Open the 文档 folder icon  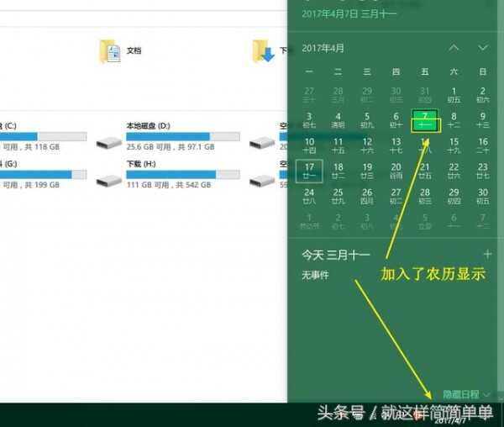point(109,51)
